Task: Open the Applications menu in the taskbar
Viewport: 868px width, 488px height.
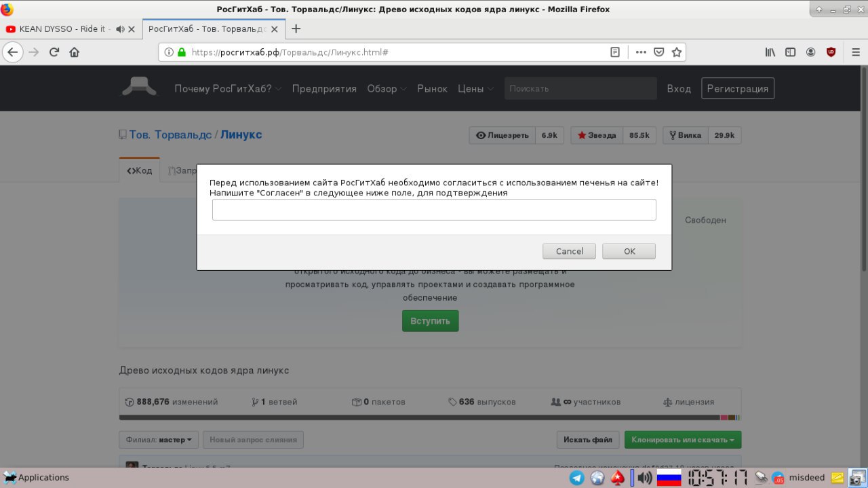Action: point(37,477)
